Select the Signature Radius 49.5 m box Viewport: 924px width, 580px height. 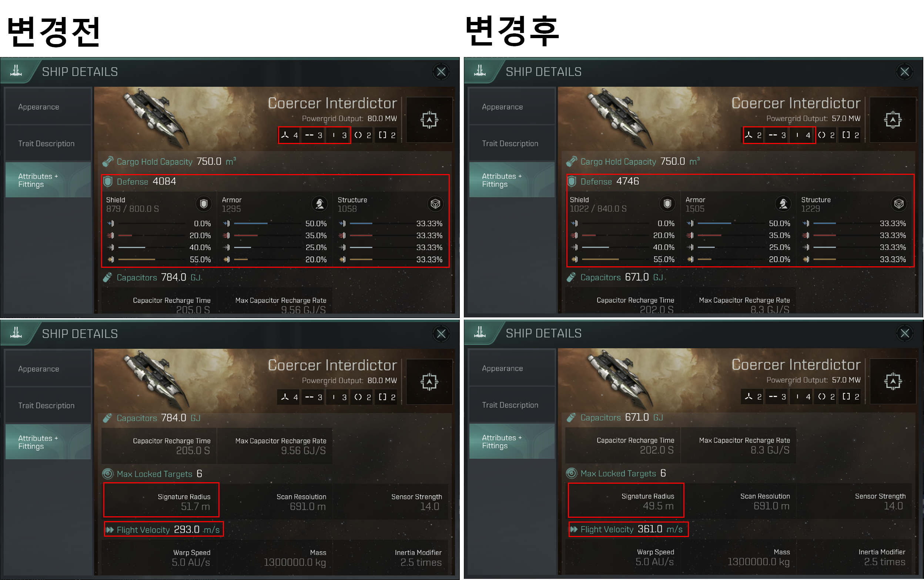(626, 500)
